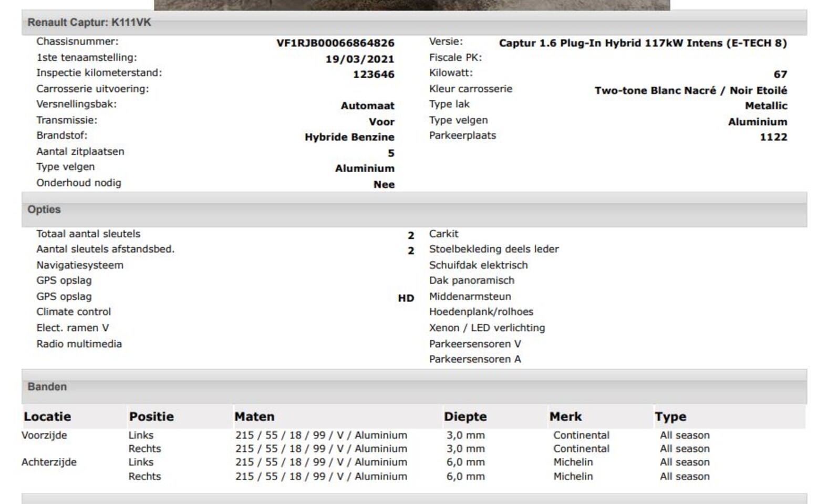Select the parking spot number 1122
The width and height of the screenshot is (828, 504).
[x=773, y=137]
